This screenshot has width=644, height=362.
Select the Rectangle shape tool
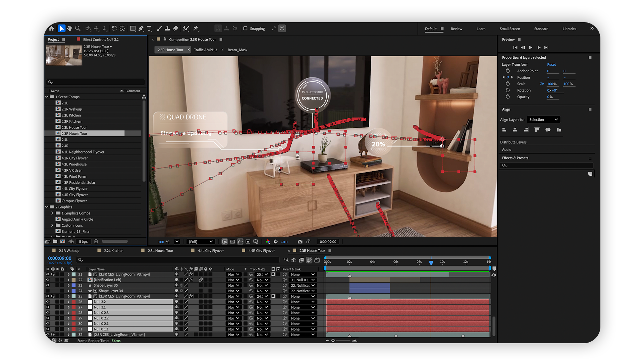coord(133,28)
